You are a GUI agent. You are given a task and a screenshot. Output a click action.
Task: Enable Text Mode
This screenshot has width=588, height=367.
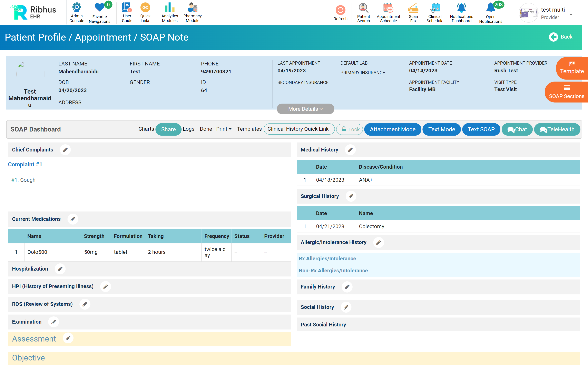click(441, 129)
